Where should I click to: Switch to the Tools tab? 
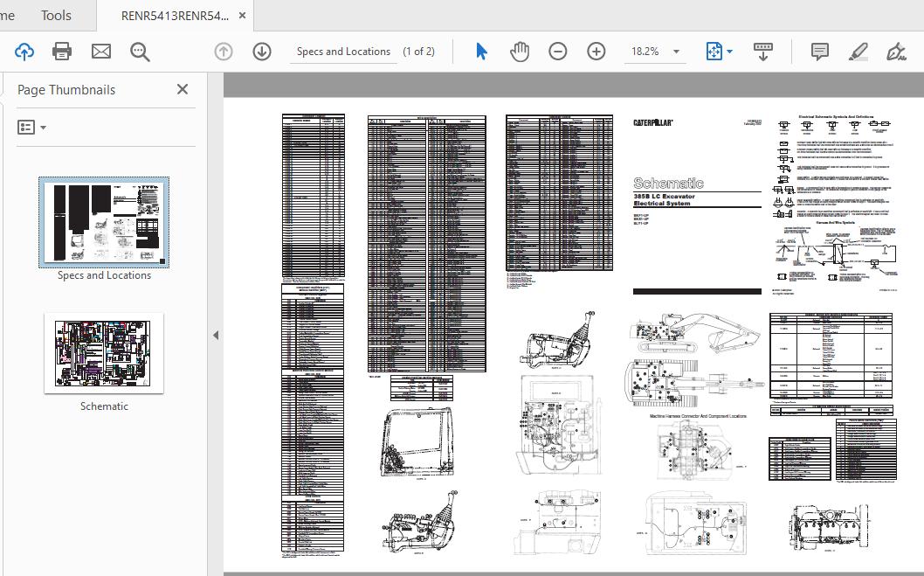56,16
